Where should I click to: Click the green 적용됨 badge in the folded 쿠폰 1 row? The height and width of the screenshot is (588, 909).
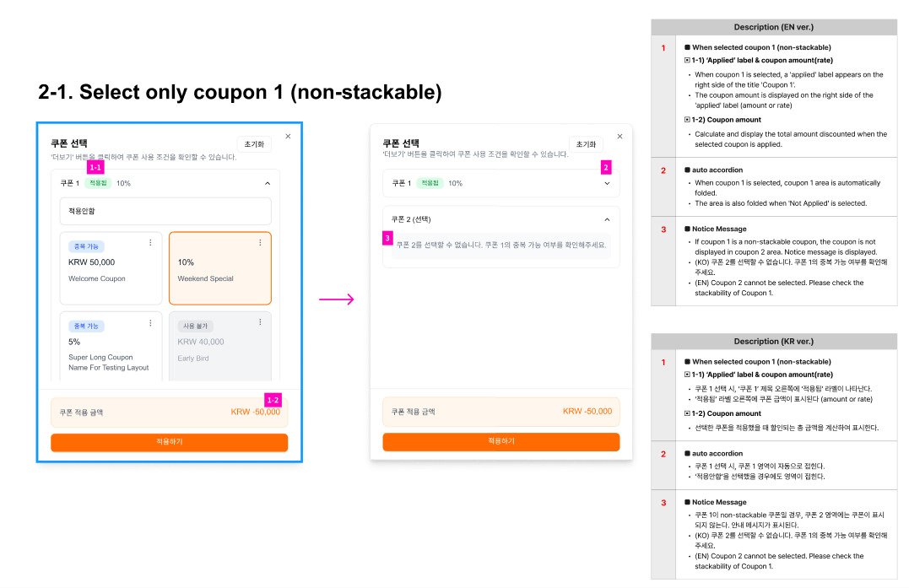pyautogui.click(x=430, y=183)
